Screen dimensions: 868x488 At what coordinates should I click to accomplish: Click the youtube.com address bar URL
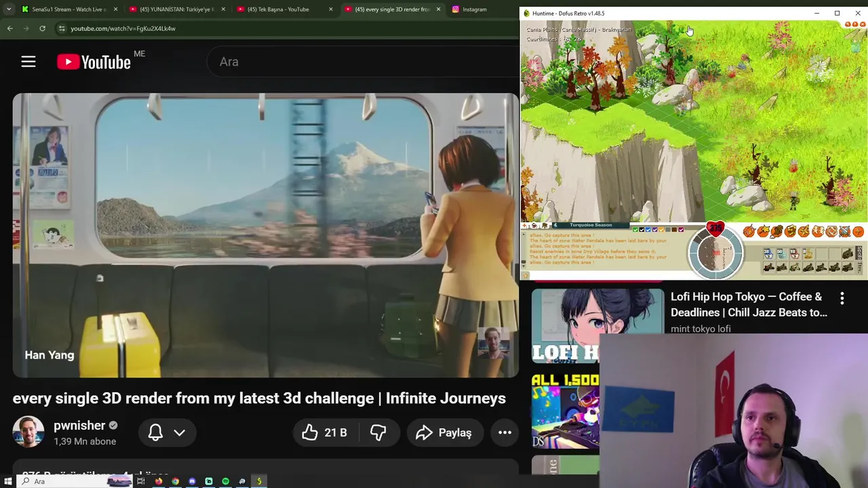(x=123, y=28)
